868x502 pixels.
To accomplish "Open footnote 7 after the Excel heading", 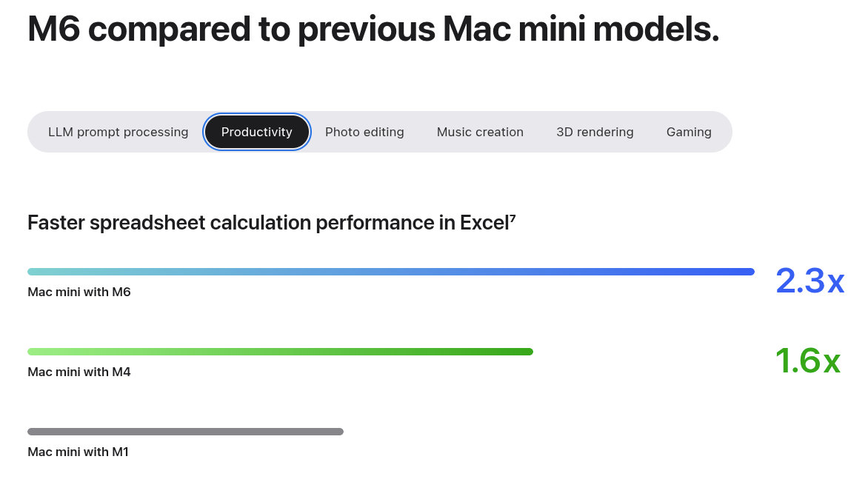I will pos(513,218).
